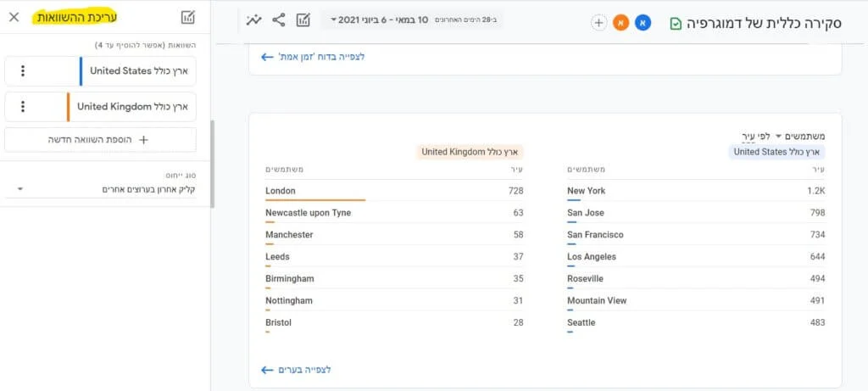The height and width of the screenshot is (391, 868).
Task: Click the edit icon in the comparisons panel header
Action: [x=188, y=17]
